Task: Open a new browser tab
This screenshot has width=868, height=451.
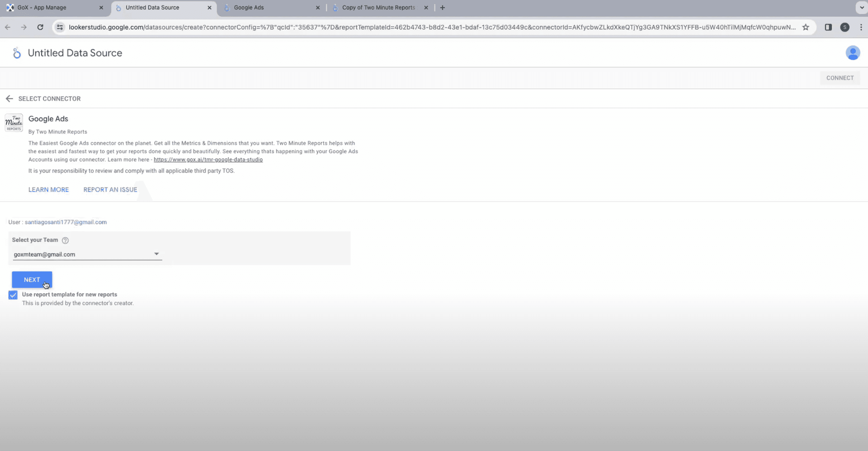Action: [443, 8]
